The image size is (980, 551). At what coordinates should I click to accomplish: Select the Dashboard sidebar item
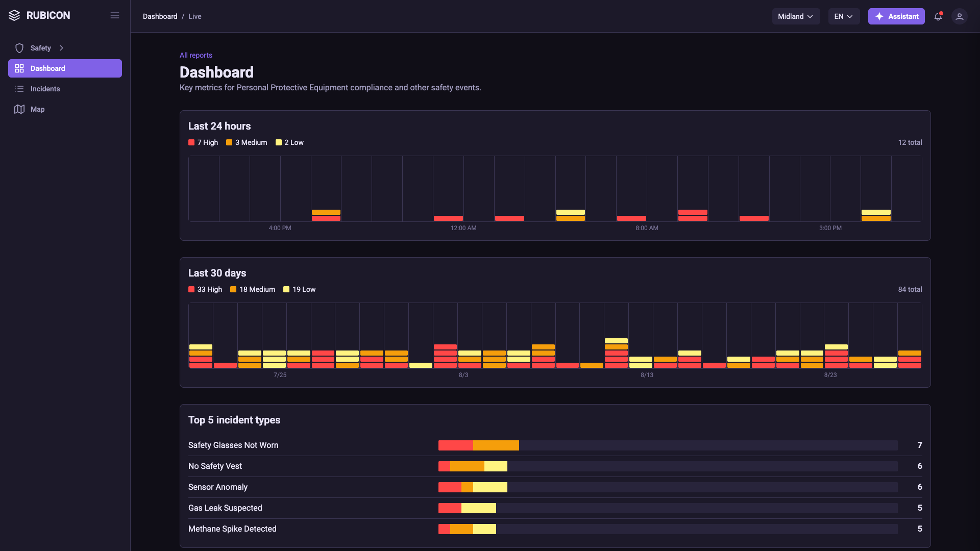[x=65, y=68]
